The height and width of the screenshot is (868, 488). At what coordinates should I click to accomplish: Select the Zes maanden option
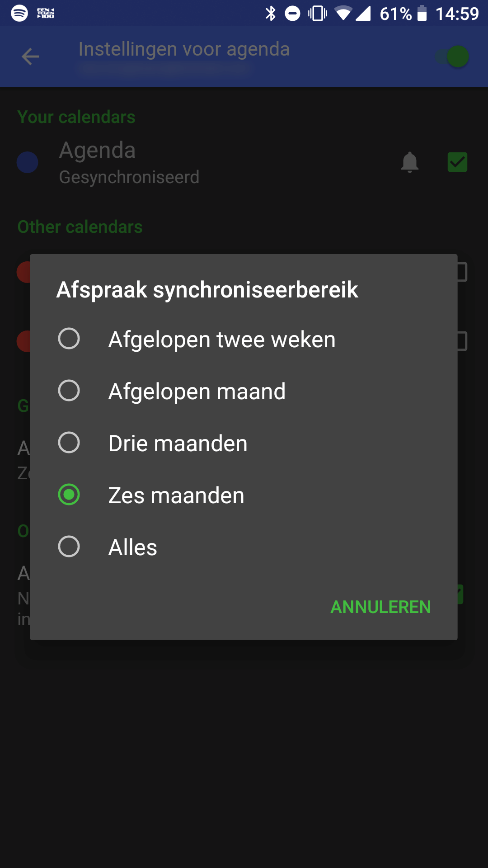tap(69, 495)
